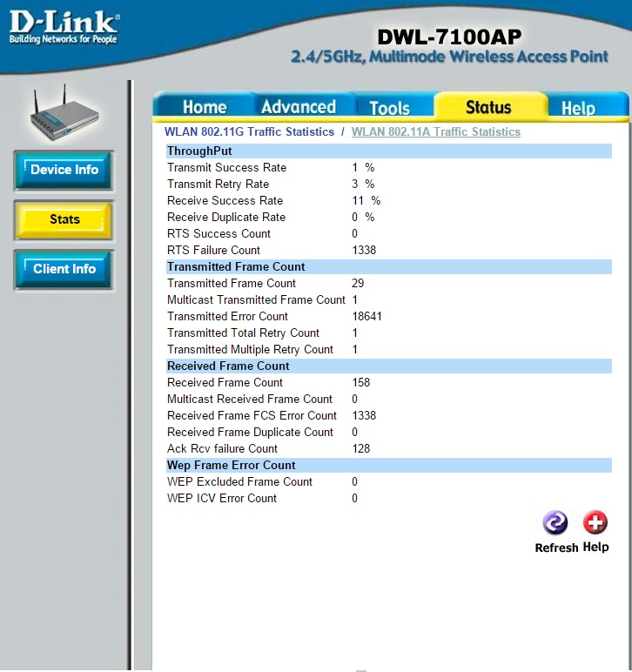Click the Refresh swirl icon
Screen dimensions: 632x672
(555, 522)
